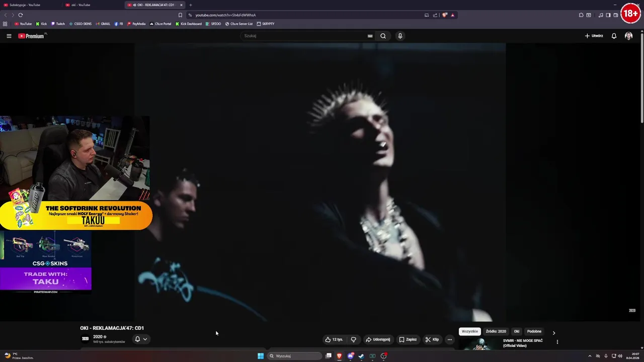Open the CSGO-SKINS bookmark

(80, 24)
